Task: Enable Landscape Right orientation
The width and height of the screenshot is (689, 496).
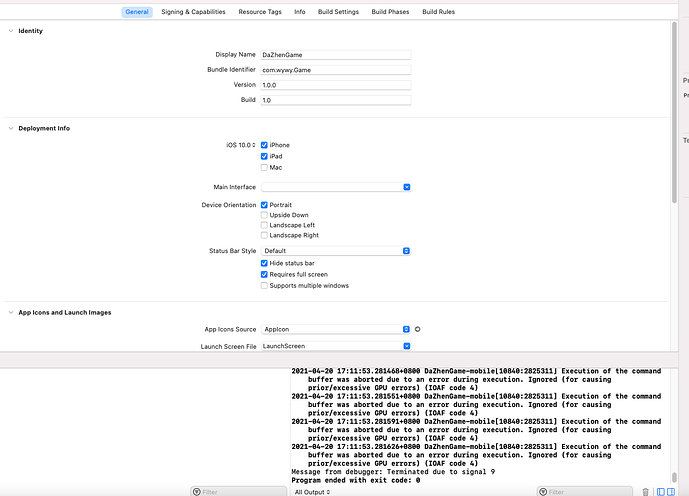Action: coord(264,235)
